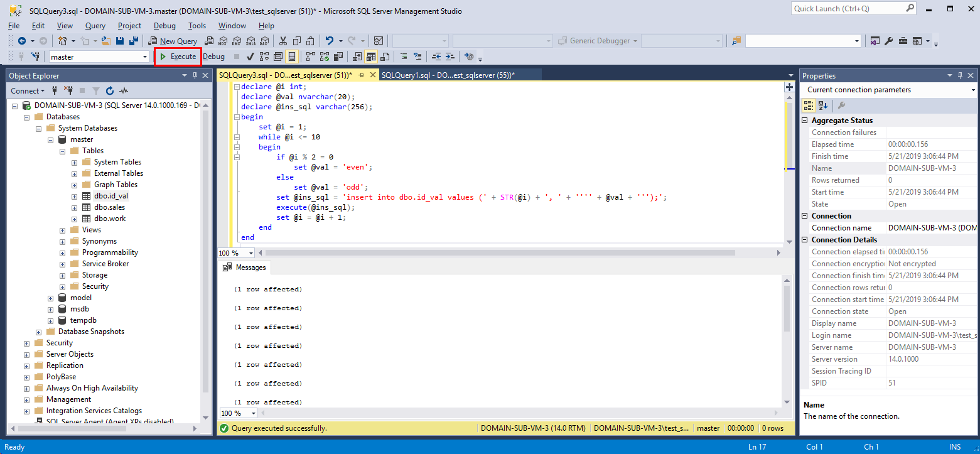
Task: Click the Messages pane vertical scrollbar
Action: (x=787, y=341)
